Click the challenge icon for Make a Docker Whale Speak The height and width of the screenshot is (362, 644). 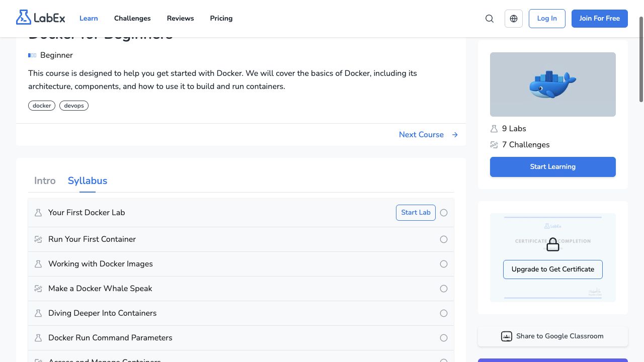38,289
